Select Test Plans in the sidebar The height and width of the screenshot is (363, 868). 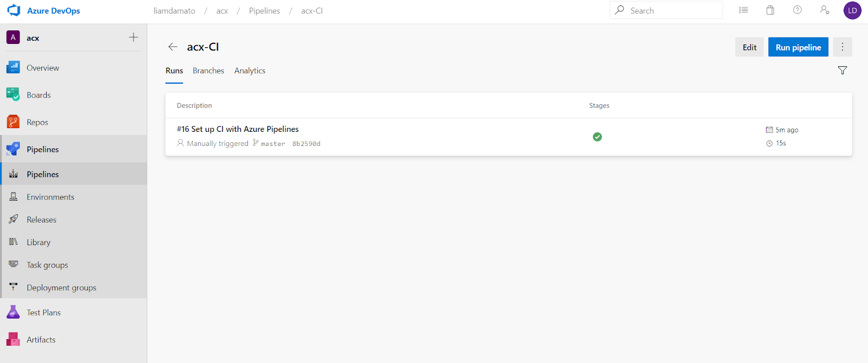pyautogui.click(x=43, y=313)
